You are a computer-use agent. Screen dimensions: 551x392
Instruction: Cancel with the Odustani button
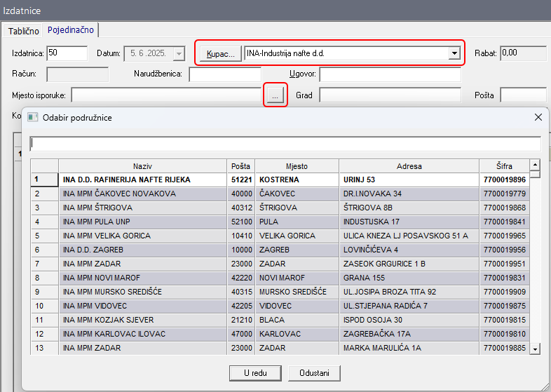tap(314, 373)
